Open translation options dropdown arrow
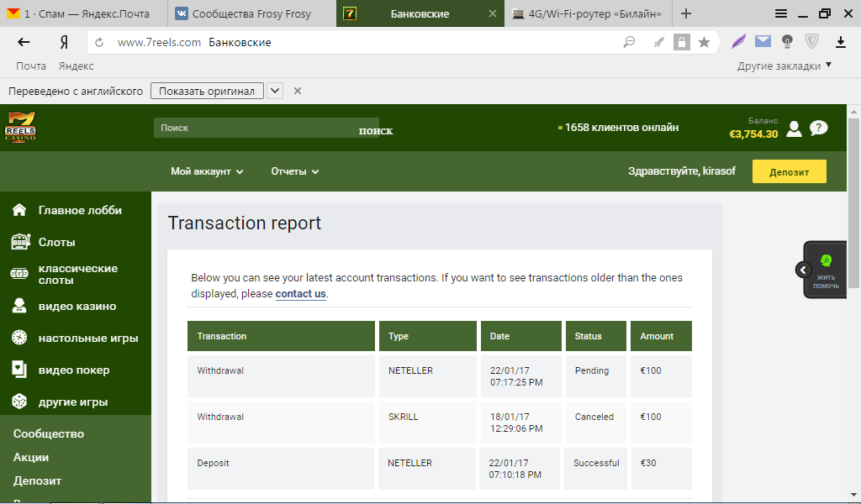This screenshot has height=504, width=861. tap(275, 91)
